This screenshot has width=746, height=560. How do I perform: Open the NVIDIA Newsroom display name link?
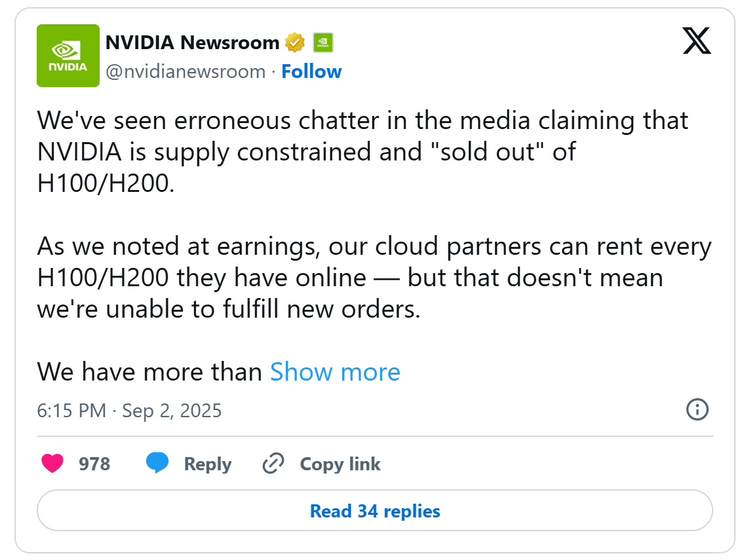pos(192,43)
